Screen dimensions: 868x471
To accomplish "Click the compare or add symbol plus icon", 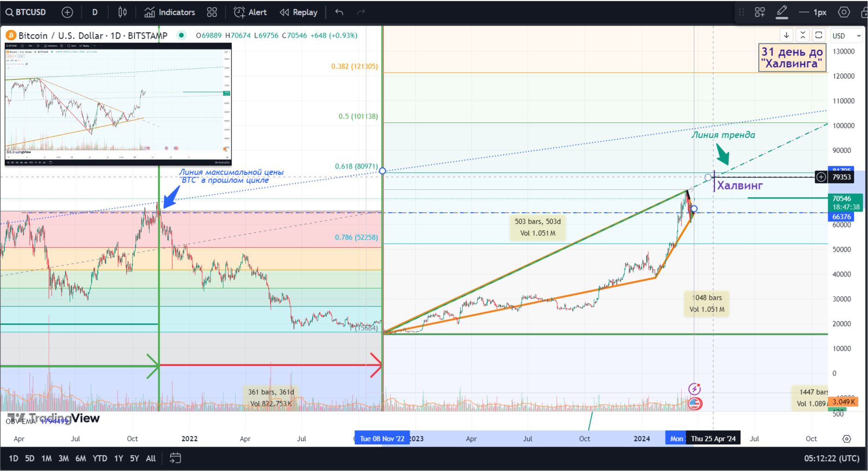I will pos(67,12).
